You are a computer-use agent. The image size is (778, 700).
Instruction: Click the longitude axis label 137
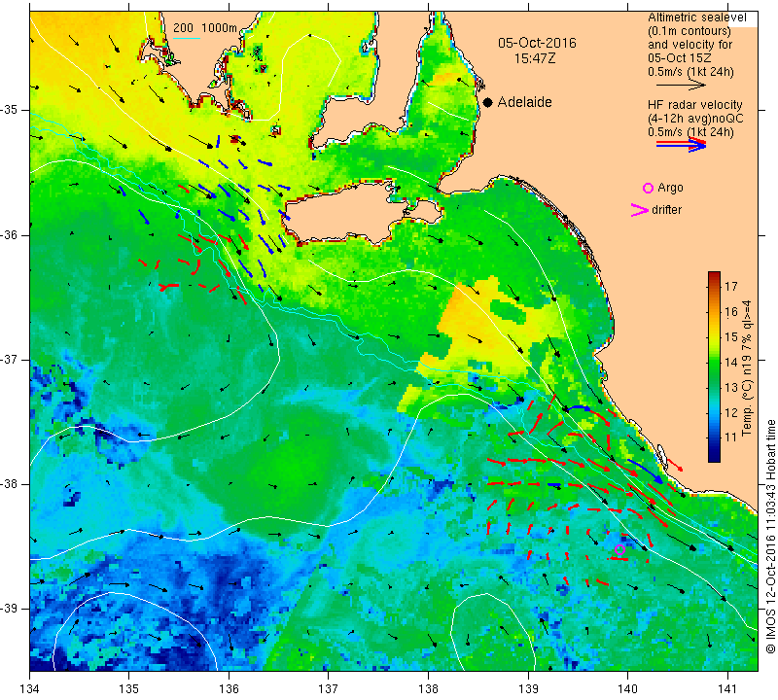329,689
